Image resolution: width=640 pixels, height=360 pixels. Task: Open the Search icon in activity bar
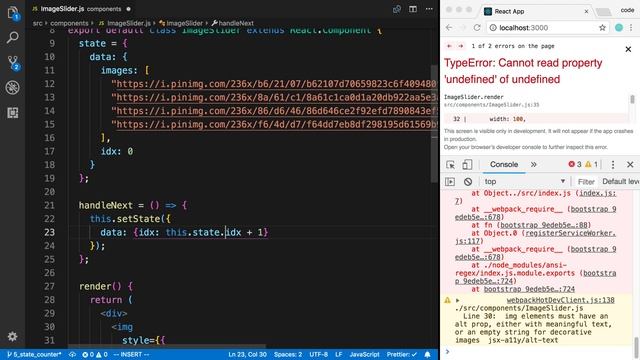tap(13, 38)
